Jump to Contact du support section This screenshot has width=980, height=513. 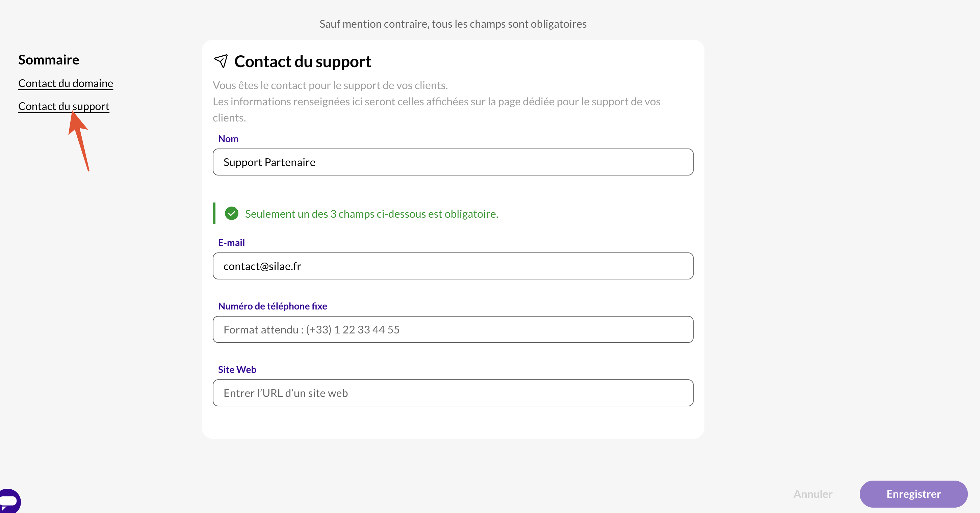(63, 106)
